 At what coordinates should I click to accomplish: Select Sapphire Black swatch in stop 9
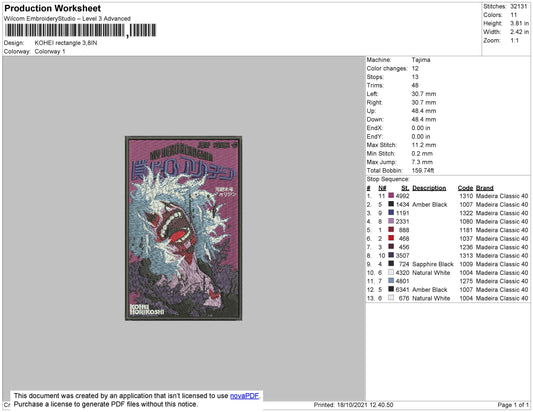pyautogui.click(x=391, y=263)
